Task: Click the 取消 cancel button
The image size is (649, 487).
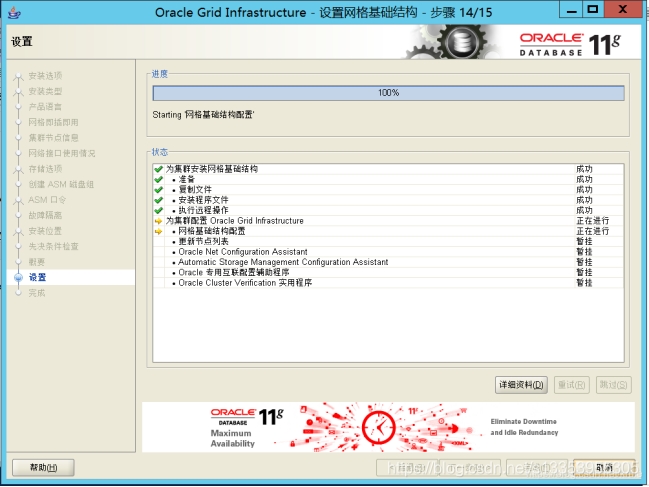Action: [604, 468]
